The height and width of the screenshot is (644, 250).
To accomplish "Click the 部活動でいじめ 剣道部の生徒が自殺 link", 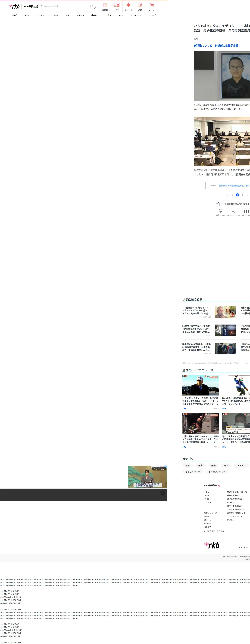I will pos(216,46).
